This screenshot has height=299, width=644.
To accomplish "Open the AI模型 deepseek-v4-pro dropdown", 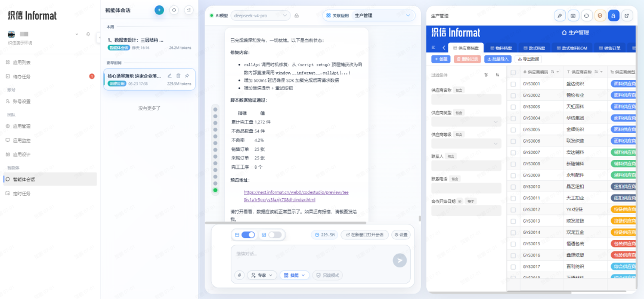I will [x=261, y=16].
